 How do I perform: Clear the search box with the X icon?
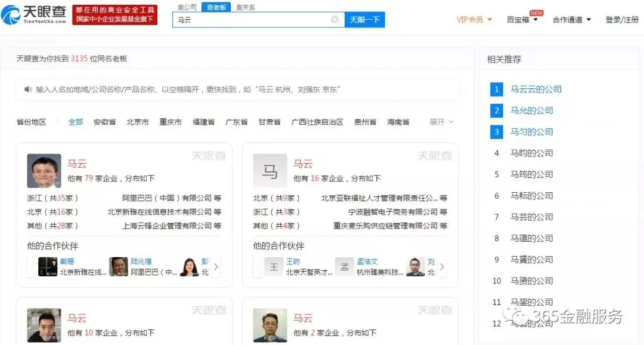[x=335, y=19]
